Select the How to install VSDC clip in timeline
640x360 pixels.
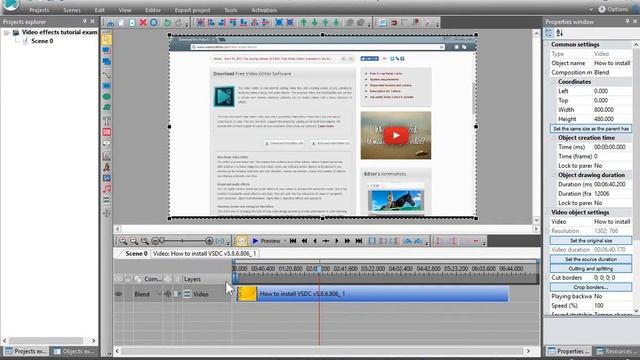point(373,294)
